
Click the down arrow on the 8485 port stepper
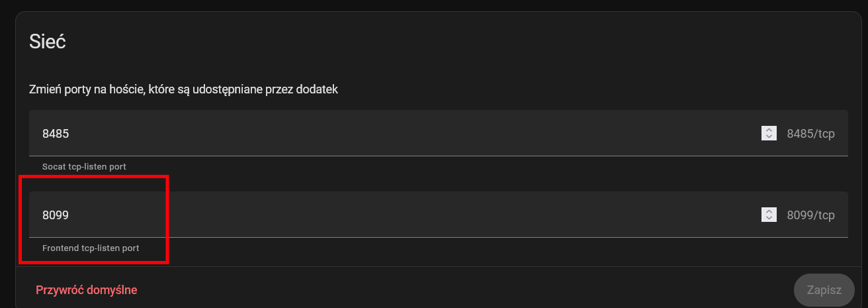[769, 137]
